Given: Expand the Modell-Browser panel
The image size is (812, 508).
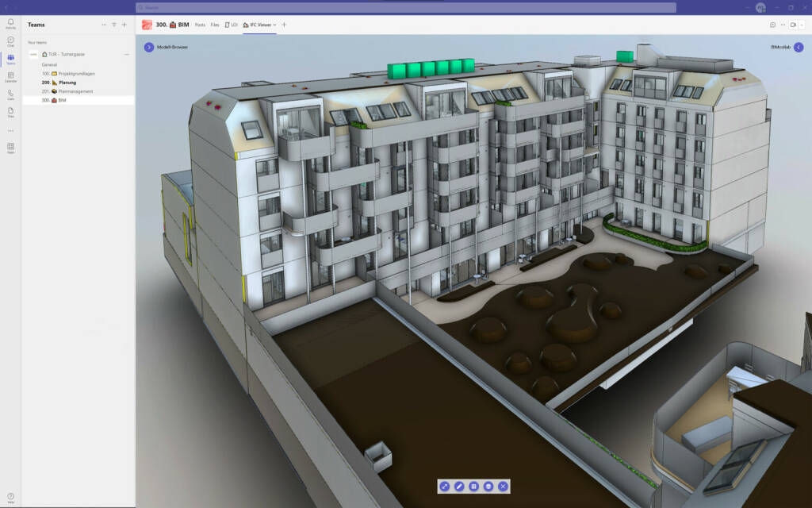Looking at the screenshot, I should click(148, 47).
